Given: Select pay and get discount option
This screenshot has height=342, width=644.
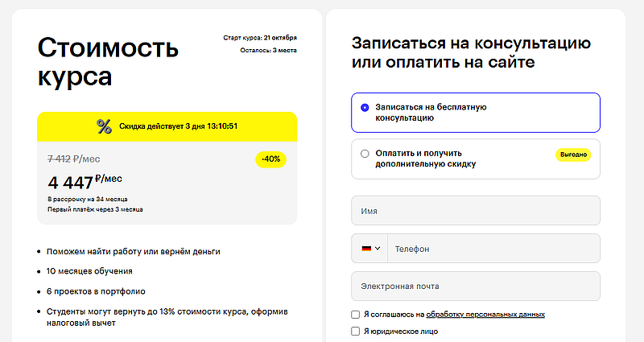Looking at the screenshot, I should [x=365, y=153].
